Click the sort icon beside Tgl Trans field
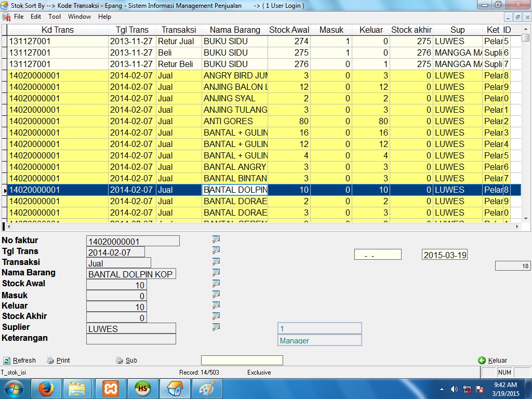Image resolution: width=532 pixels, height=399 pixels. (216, 250)
